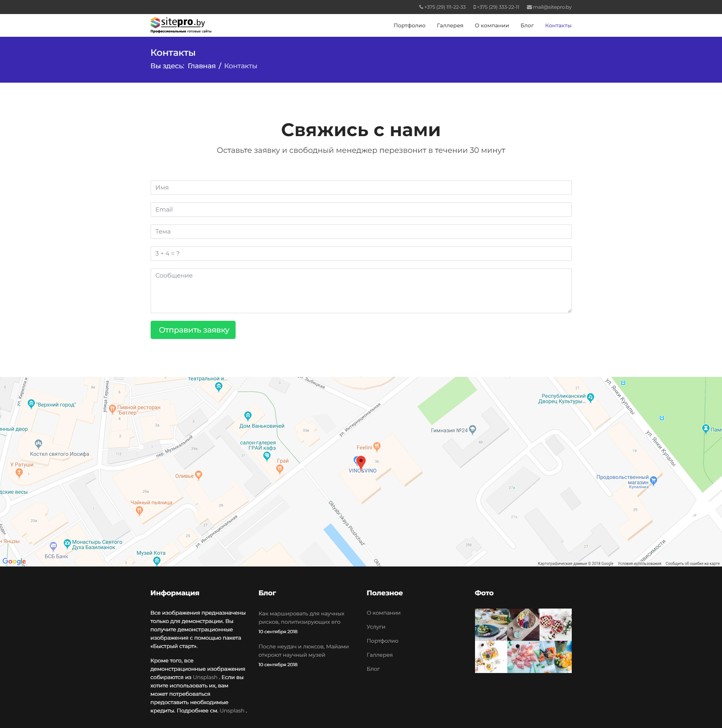Image resolution: width=722 pixels, height=728 pixels.
Task: Click the Google logo on map
Action: (14, 561)
